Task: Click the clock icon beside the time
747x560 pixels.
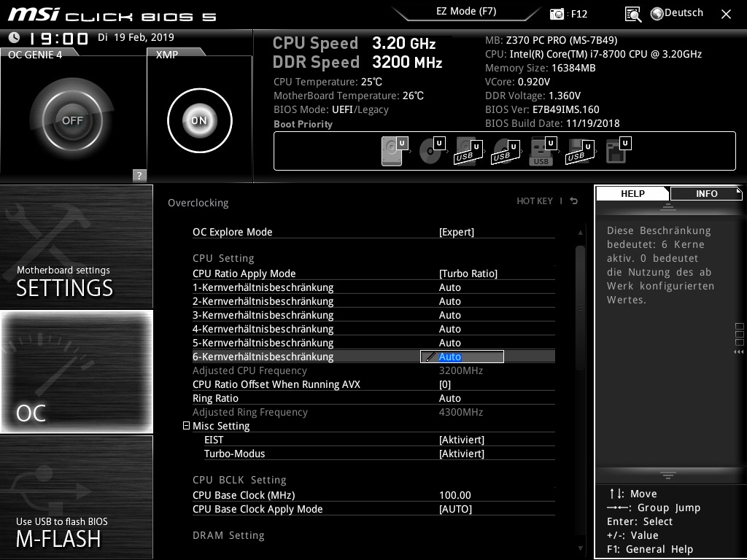Action: pyautogui.click(x=15, y=37)
